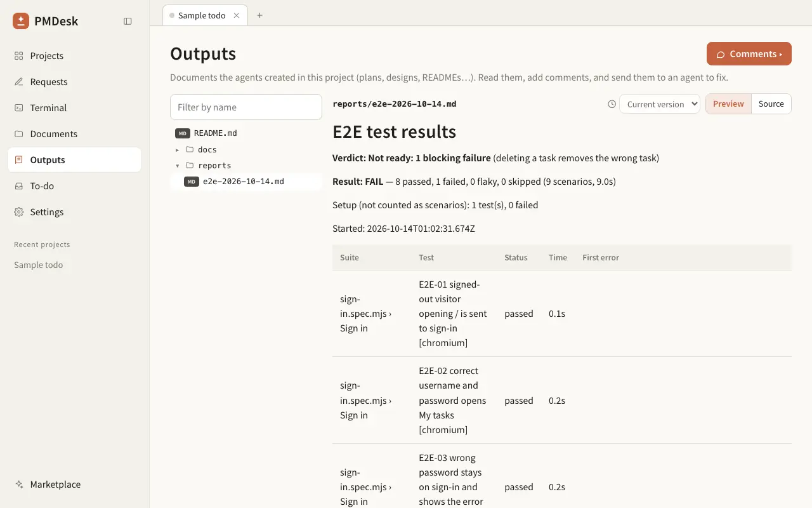Click the Time column header

558,258
